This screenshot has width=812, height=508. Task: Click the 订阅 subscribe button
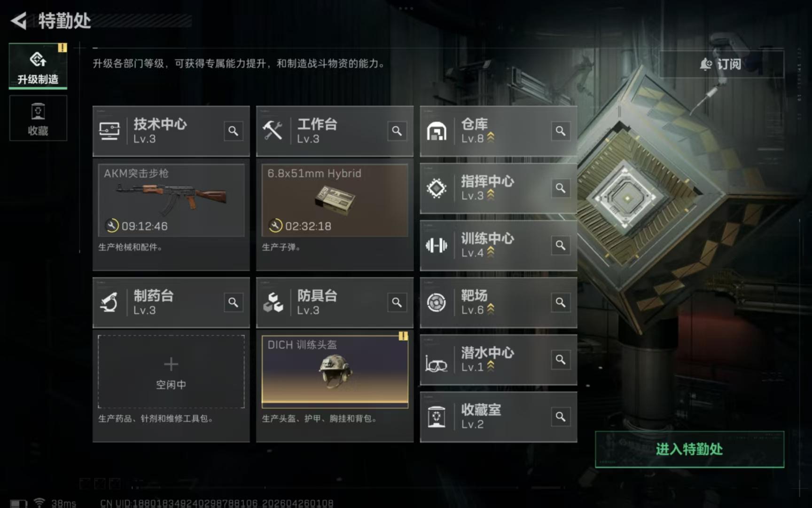pyautogui.click(x=721, y=64)
